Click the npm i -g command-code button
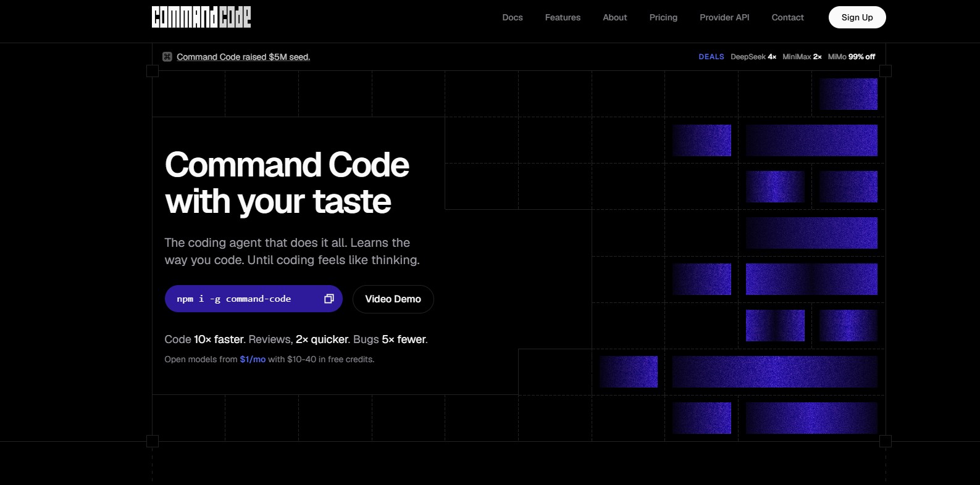The width and height of the screenshot is (980, 485). [x=253, y=299]
